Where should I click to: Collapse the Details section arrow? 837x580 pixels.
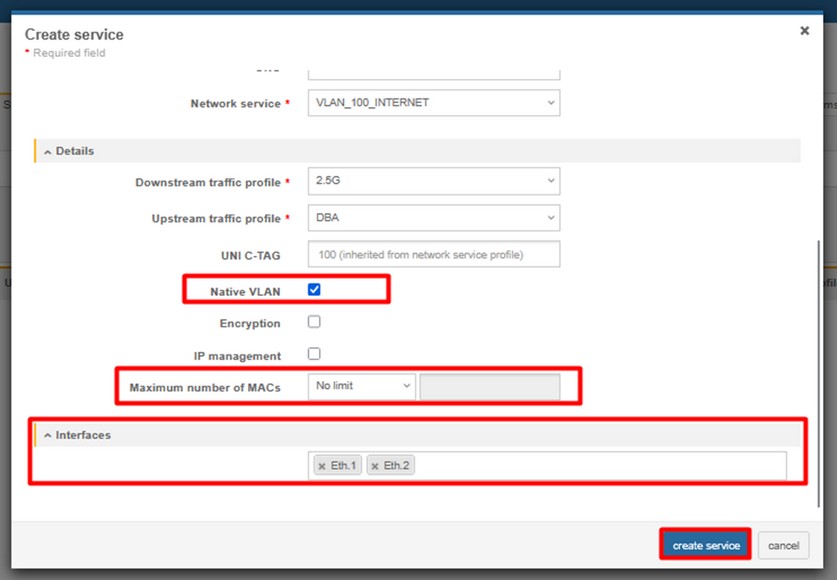point(47,151)
